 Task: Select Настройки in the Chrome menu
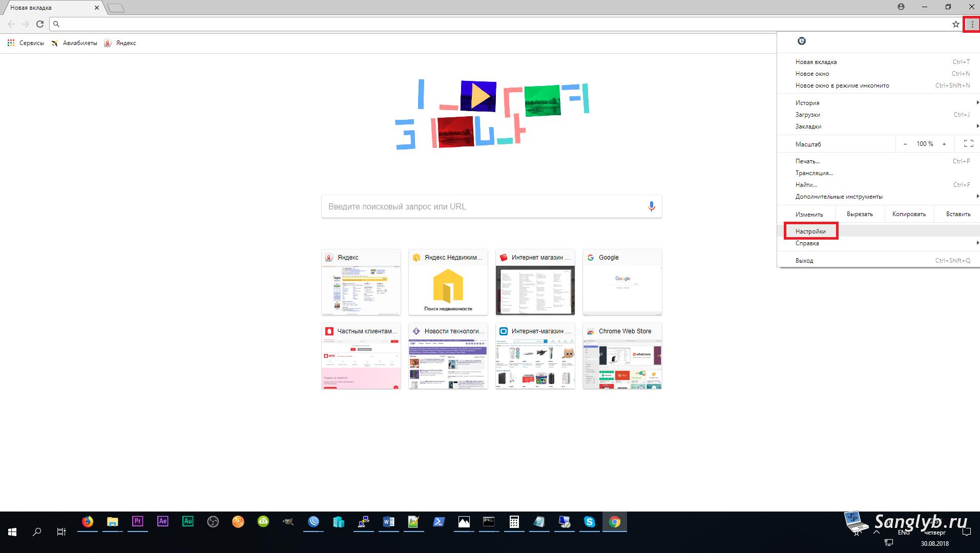pos(878,231)
